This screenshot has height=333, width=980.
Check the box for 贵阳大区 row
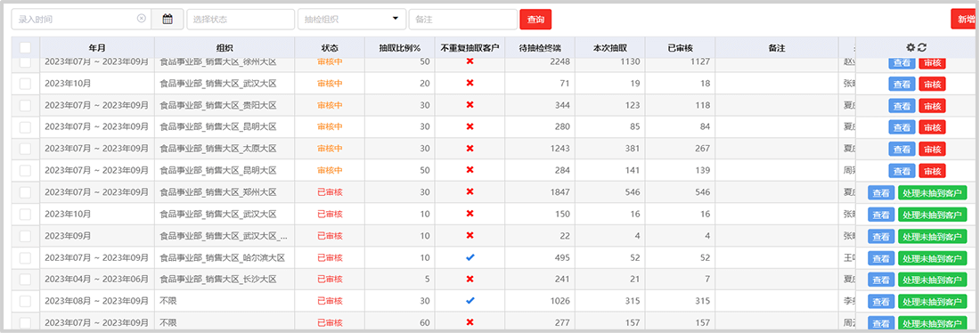[25, 105]
